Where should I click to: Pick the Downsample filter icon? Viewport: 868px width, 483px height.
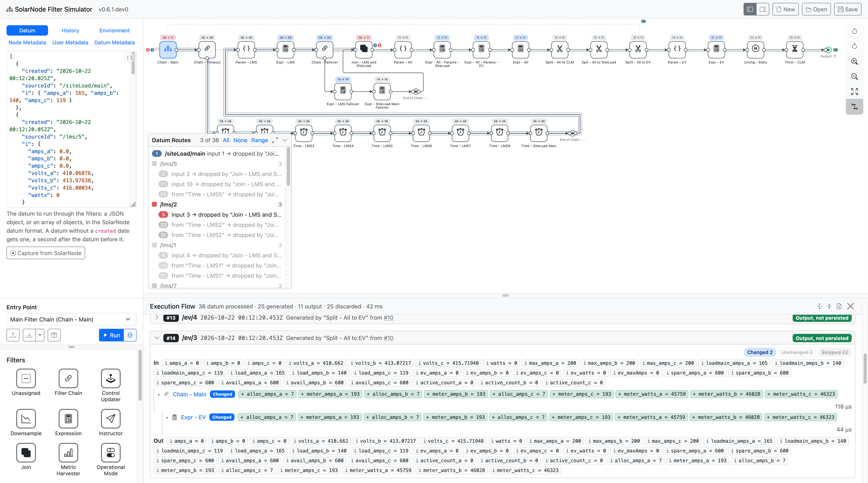click(x=26, y=419)
